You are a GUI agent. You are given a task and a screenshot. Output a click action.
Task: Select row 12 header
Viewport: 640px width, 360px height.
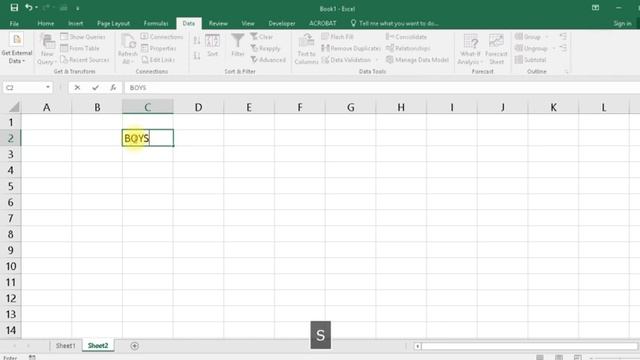11,298
